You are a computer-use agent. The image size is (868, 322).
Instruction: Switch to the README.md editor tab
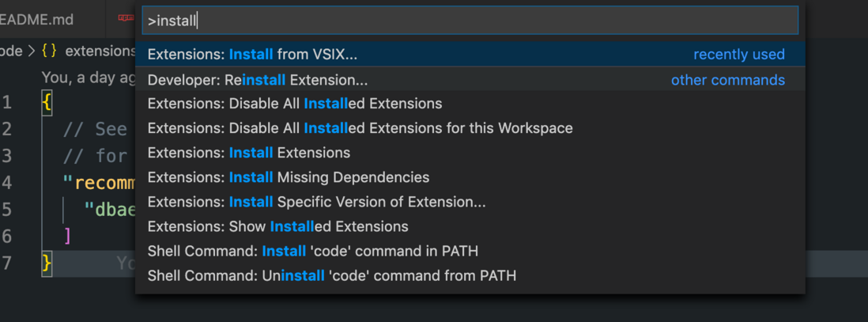36,20
